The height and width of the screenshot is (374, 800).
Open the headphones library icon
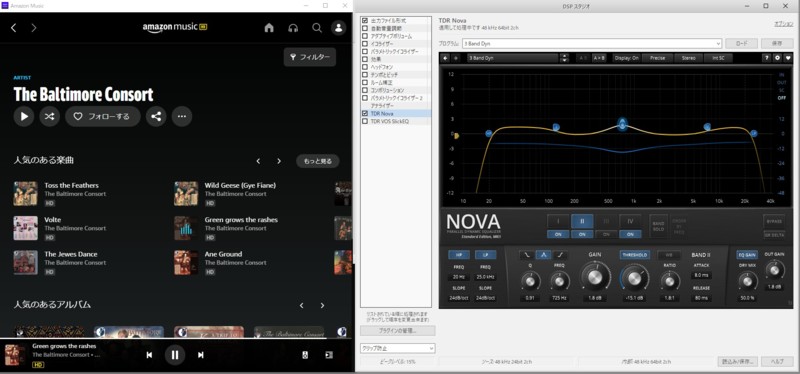click(293, 28)
